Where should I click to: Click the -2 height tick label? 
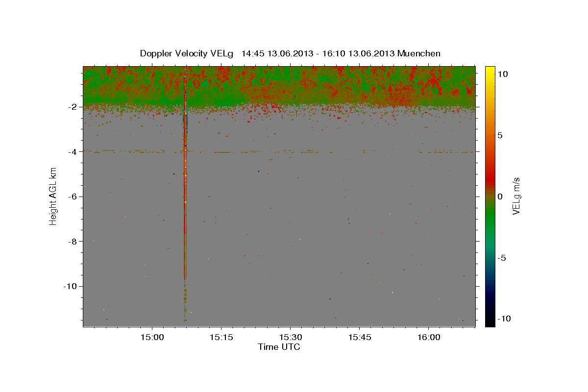coord(73,107)
